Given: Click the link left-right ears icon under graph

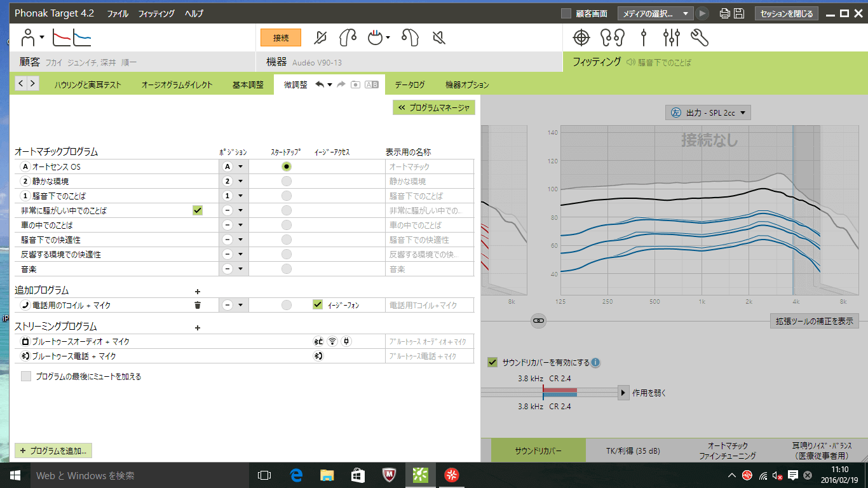Looking at the screenshot, I should tap(538, 322).
